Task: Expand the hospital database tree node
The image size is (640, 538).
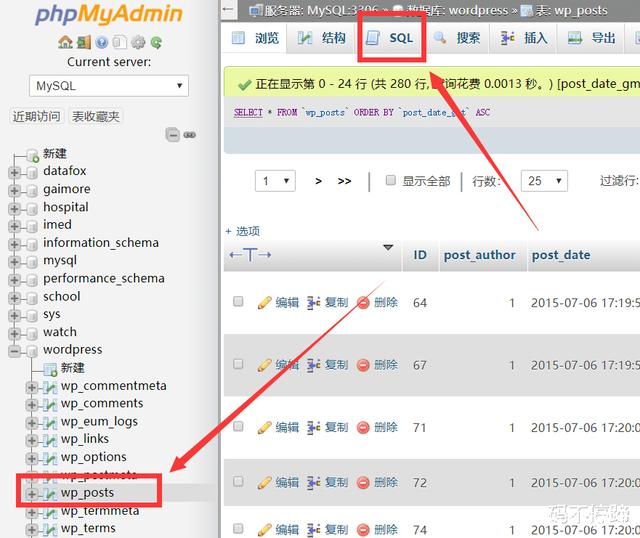Action: pos(15,207)
